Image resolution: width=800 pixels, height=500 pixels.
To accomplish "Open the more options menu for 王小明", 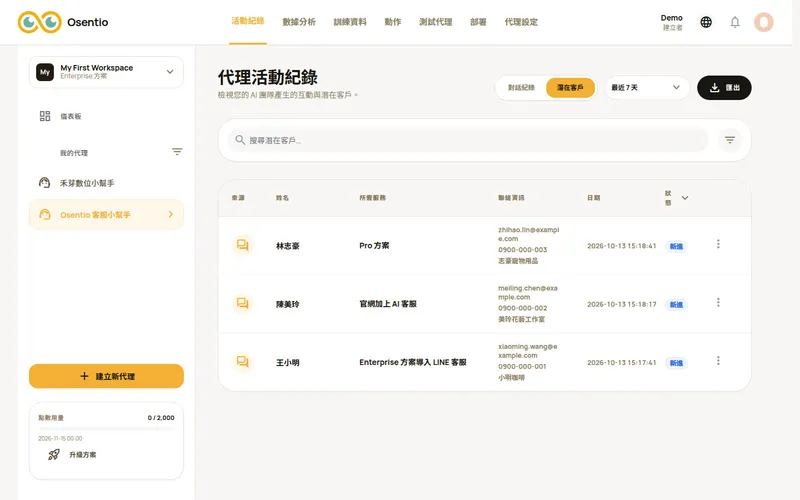I will click(718, 361).
